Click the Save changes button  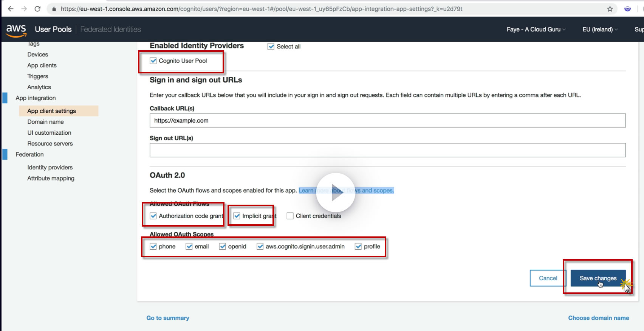pyautogui.click(x=598, y=278)
